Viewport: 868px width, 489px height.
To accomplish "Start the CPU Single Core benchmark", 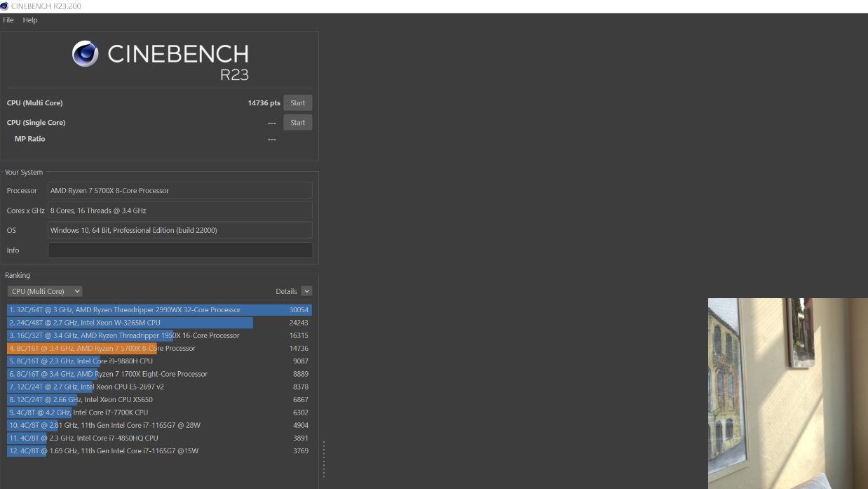I will point(298,123).
